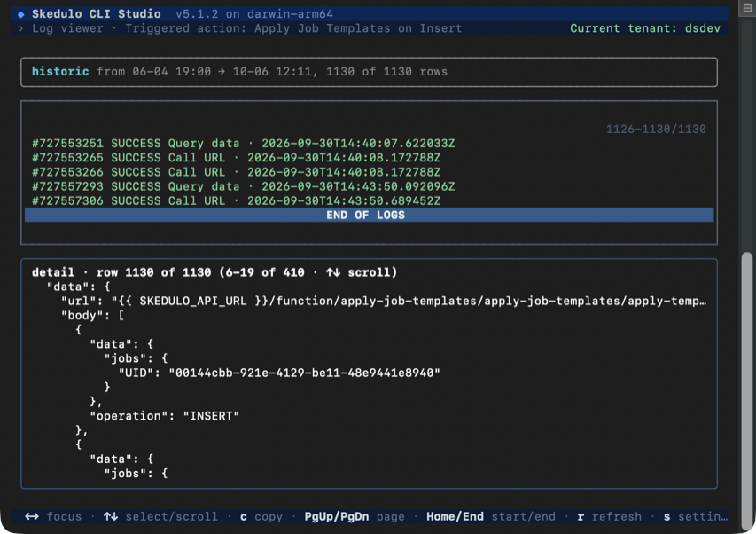Click the UID value 00144cbb-921e-4129-be11-48e9441e8940
756x534 pixels.
(304, 373)
